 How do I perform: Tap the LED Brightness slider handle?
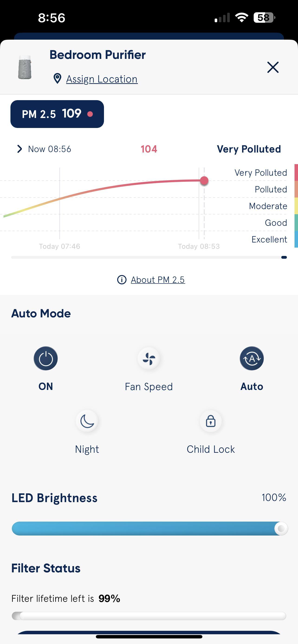point(281,529)
